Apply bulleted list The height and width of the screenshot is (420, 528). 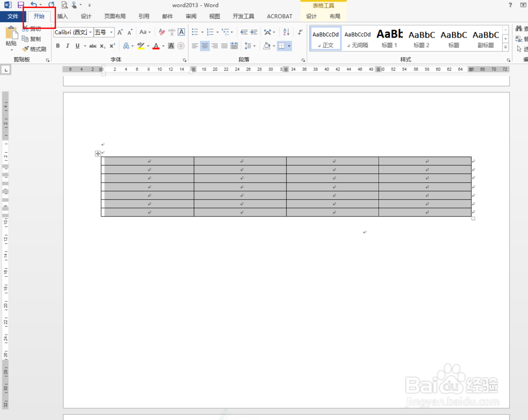(195, 32)
